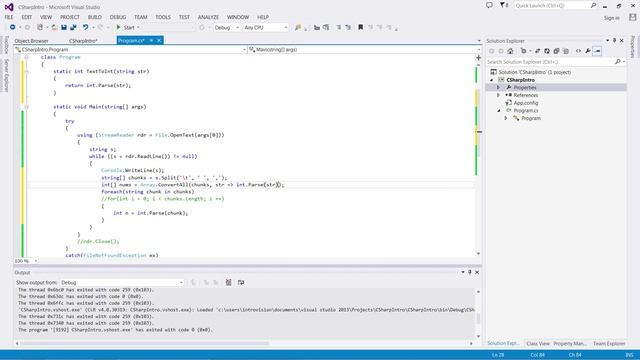The width and height of the screenshot is (640, 360).
Task: Open the DEBUG menu
Action: [118, 17]
